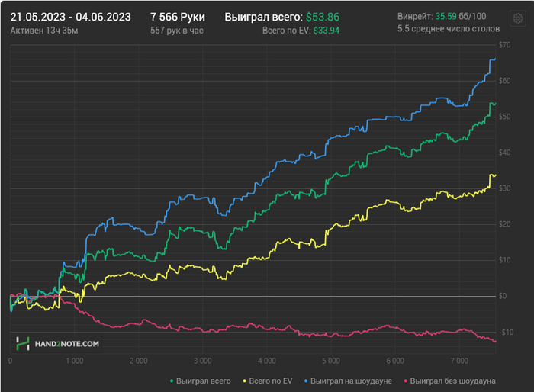Toggle the 'Выиграл всего' legend series

click(200, 381)
